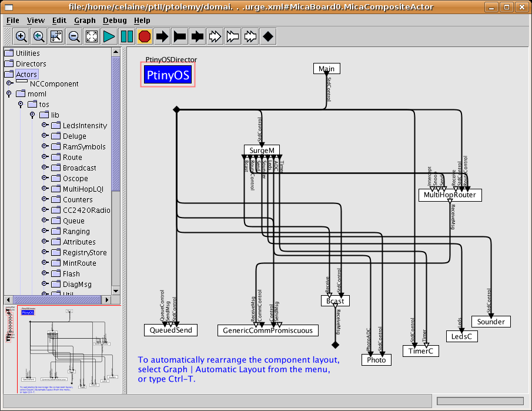Select the PtinyOS director block
The height and width of the screenshot is (411, 532).
168,75
